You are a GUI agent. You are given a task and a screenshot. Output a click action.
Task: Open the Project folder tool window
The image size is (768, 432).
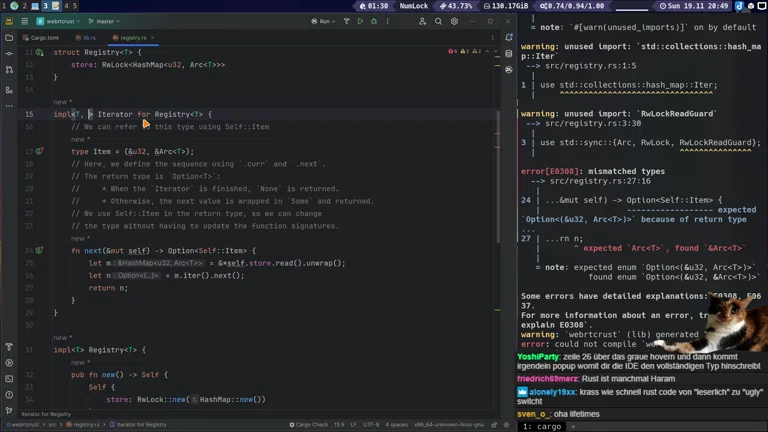(10, 37)
